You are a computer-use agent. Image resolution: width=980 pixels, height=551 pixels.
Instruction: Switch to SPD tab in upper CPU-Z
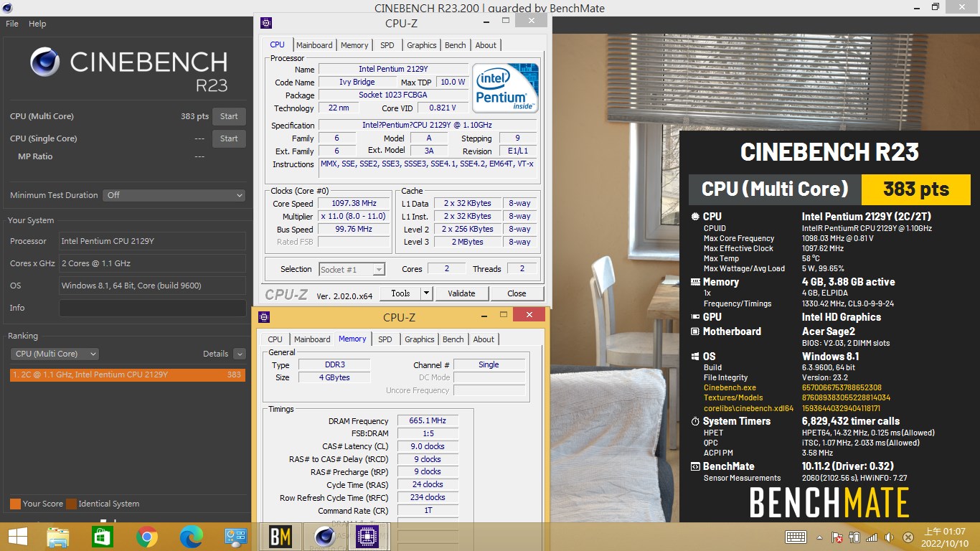[387, 45]
